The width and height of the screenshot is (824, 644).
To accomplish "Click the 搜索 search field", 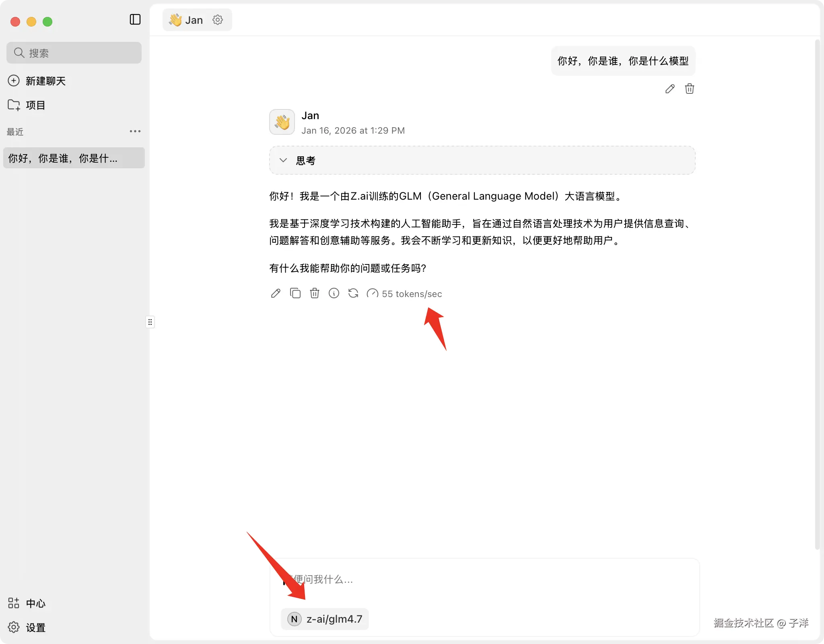I will coord(74,53).
